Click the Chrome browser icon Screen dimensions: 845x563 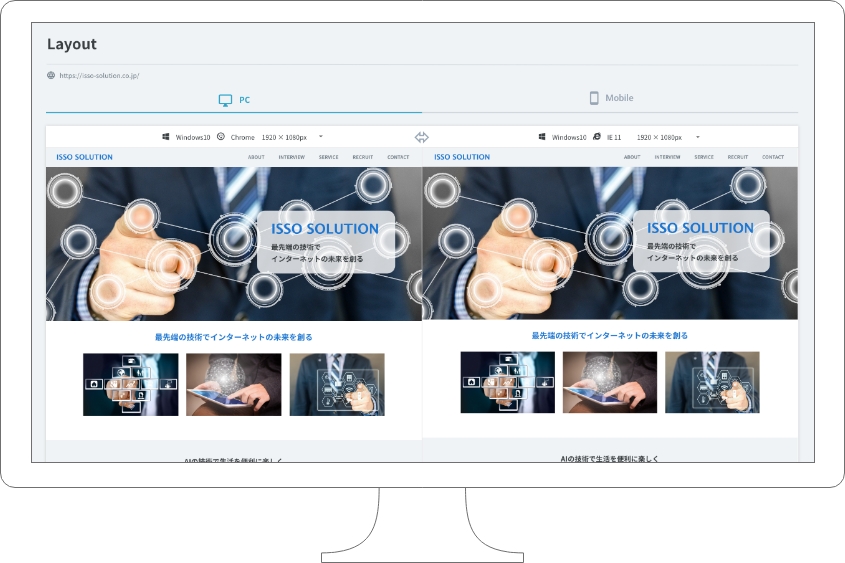[x=221, y=137]
